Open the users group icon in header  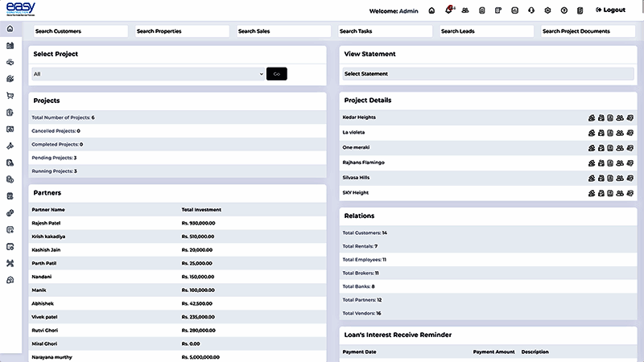(465, 10)
